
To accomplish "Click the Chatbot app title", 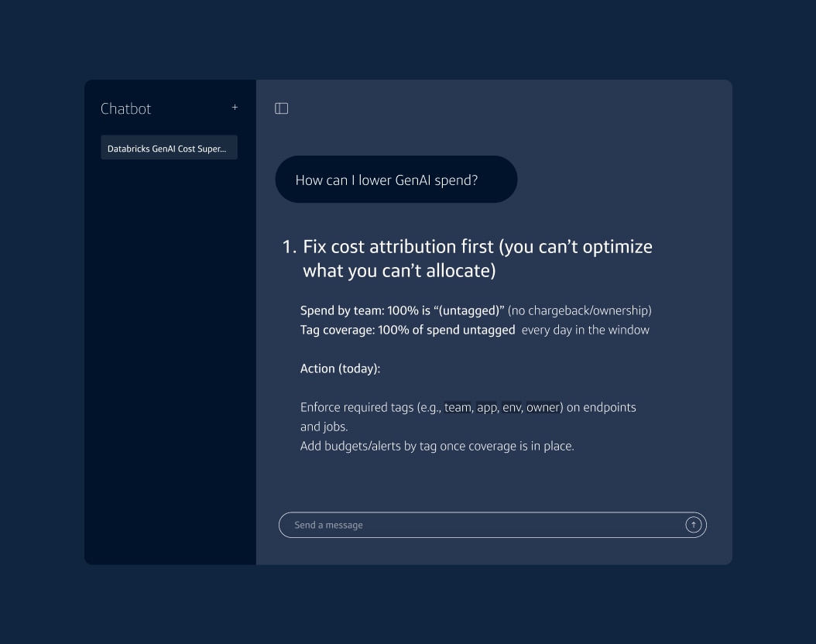I will [x=125, y=108].
